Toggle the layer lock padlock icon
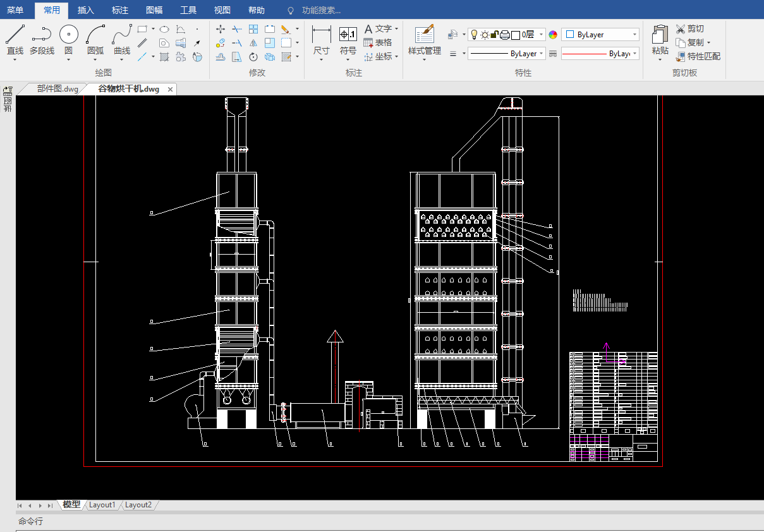 495,35
